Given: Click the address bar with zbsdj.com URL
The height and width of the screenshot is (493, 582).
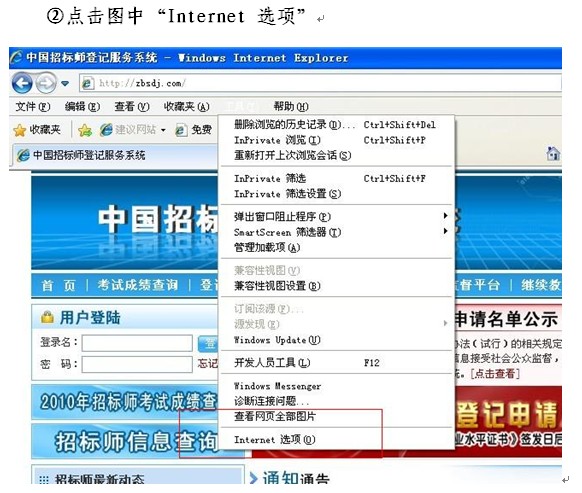Looking at the screenshot, I should point(320,83).
